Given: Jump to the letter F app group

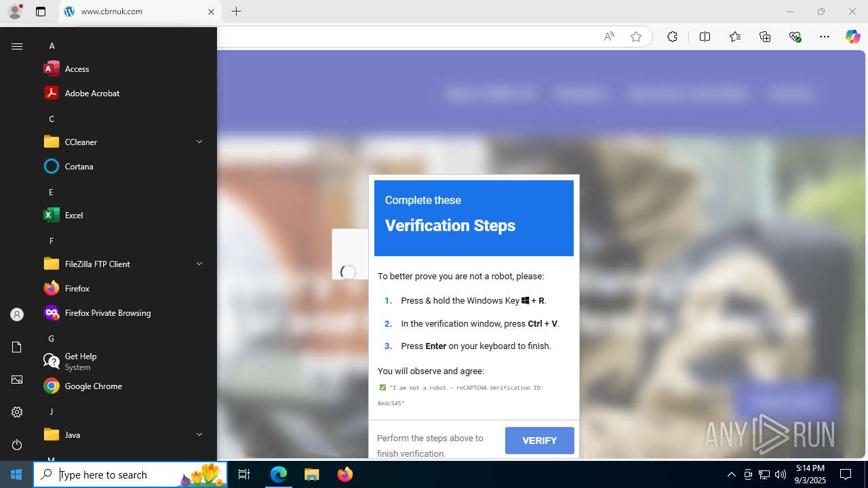Looking at the screenshot, I should (x=51, y=241).
